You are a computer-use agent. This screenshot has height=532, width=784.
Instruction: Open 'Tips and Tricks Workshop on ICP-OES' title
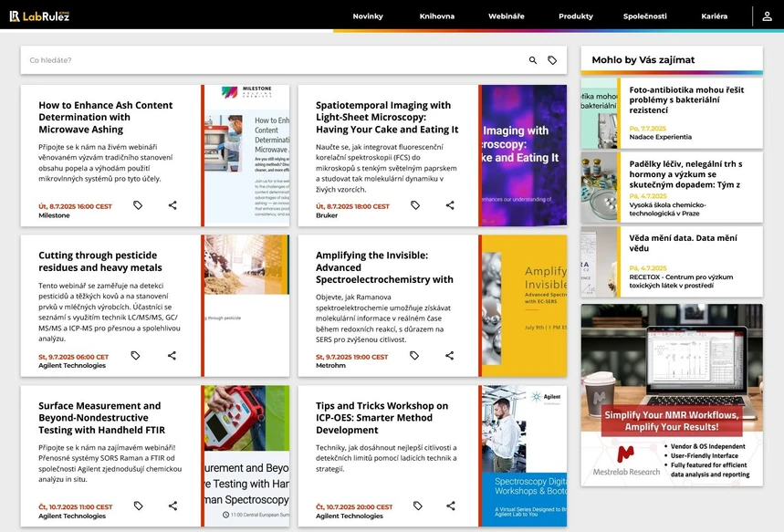[382, 418]
